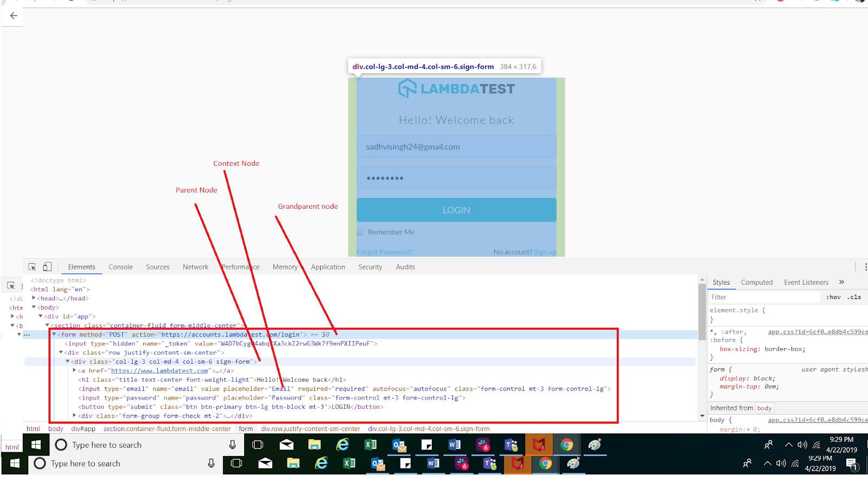Activate the inspect element picker in DevTools toolbar

32,267
